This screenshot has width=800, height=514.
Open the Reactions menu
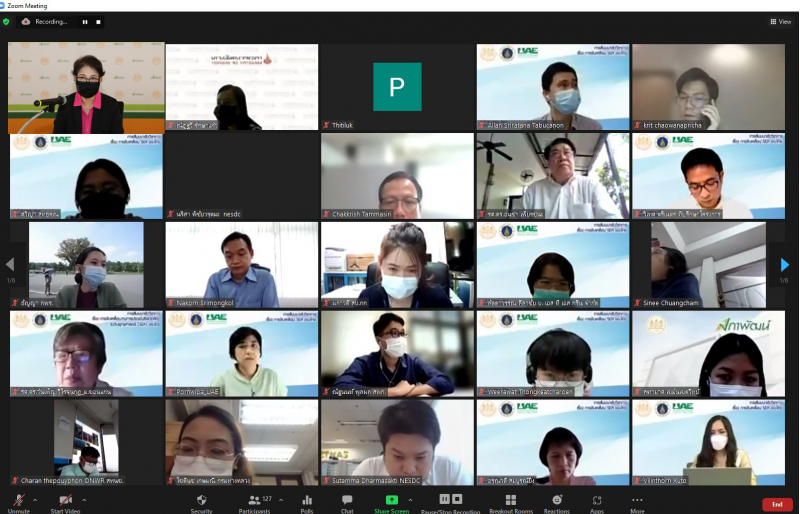pyautogui.click(x=557, y=503)
